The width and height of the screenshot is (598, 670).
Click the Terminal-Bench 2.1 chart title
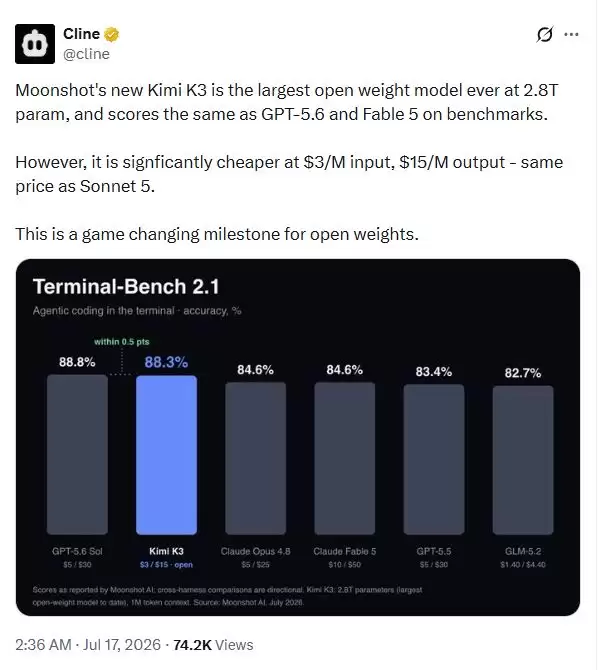pos(126,286)
